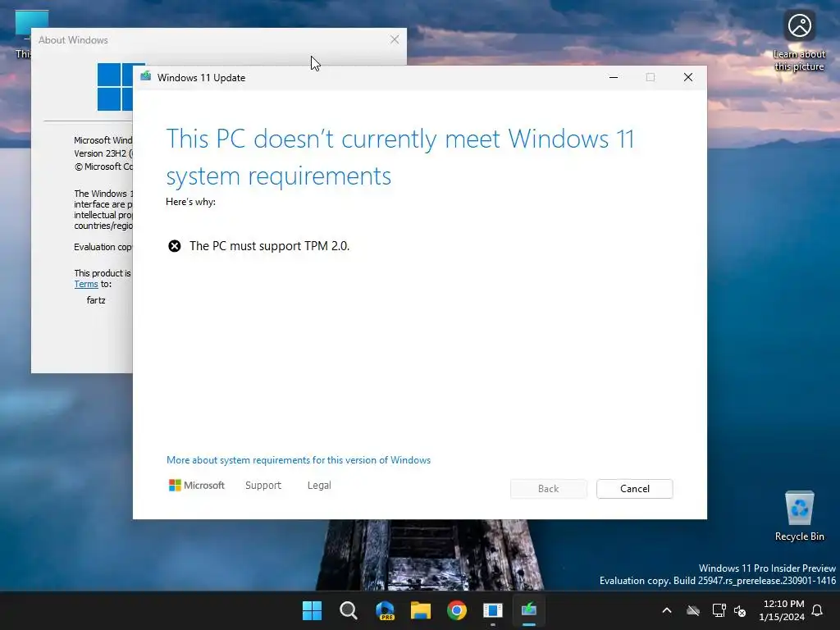Switch to the About Windows taskbar app
The width and height of the screenshot is (840, 630).
[493, 610]
